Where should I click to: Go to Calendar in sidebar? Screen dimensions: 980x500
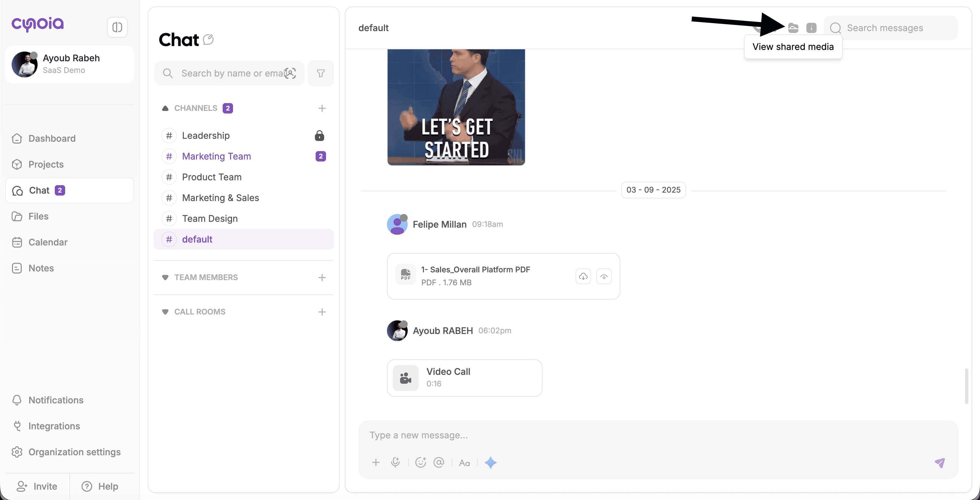[x=48, y=242]
